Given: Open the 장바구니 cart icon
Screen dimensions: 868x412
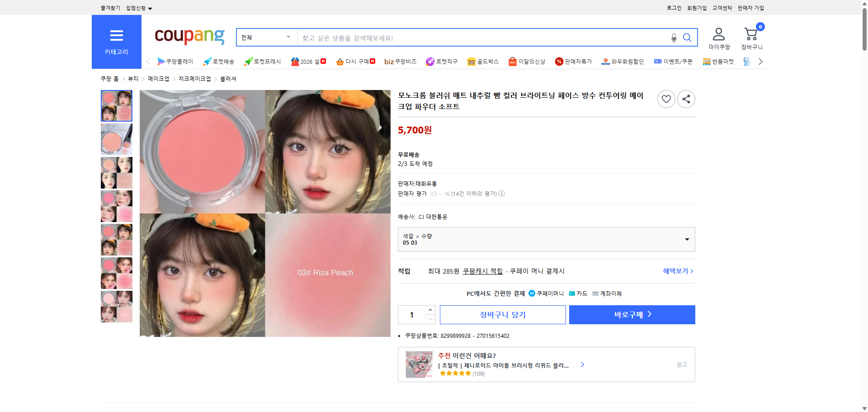Looking at the screenshot, I should (751, 33).
